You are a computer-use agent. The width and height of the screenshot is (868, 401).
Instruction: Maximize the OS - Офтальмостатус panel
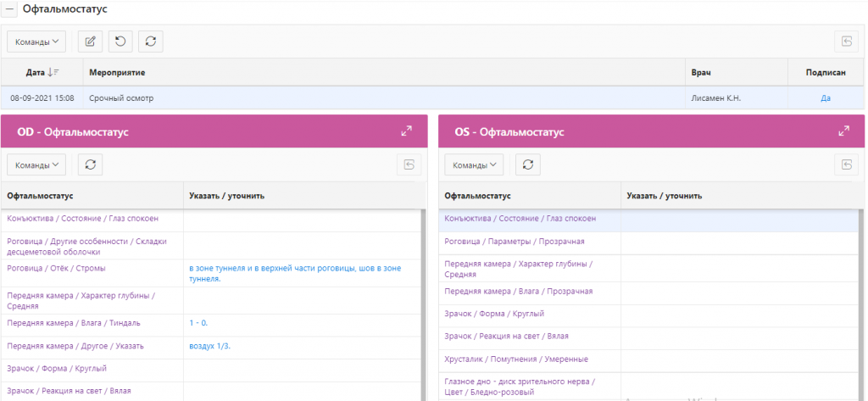(x=843, y=131)
